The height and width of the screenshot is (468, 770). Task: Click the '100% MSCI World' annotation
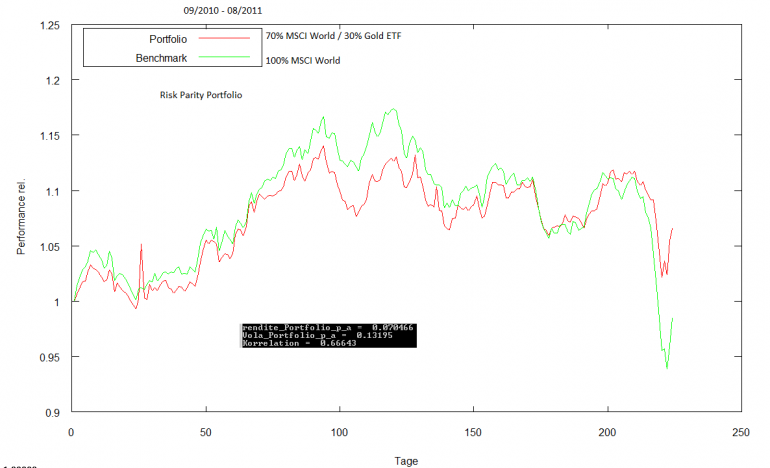click(303, 60)
